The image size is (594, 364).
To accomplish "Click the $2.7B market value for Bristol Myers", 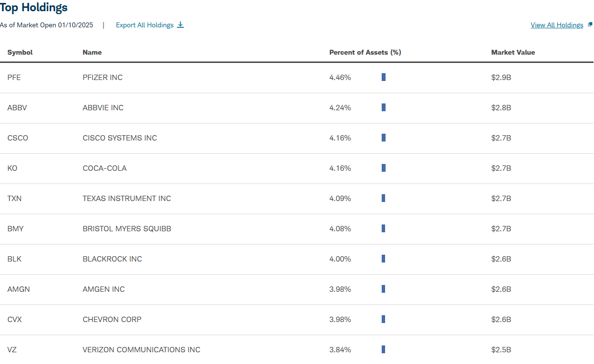I will (x=501, y=228).
